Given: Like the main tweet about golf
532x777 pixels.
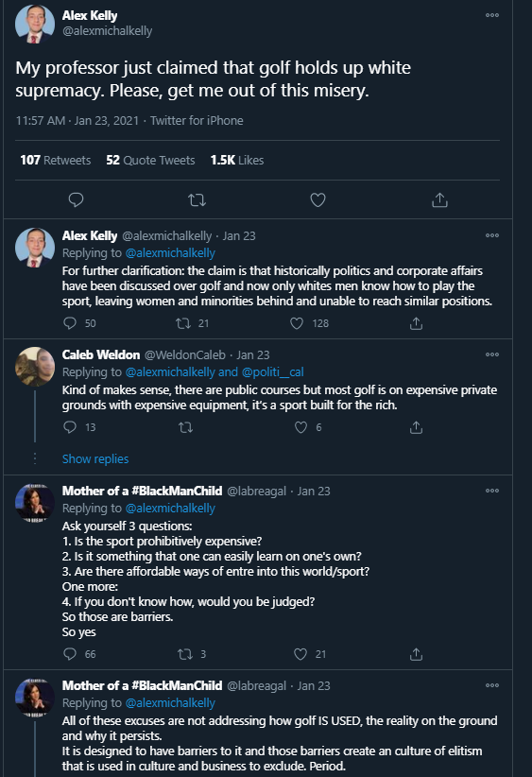Looking at the screenshot, I should pyautogui.click(x=317, y=199).
